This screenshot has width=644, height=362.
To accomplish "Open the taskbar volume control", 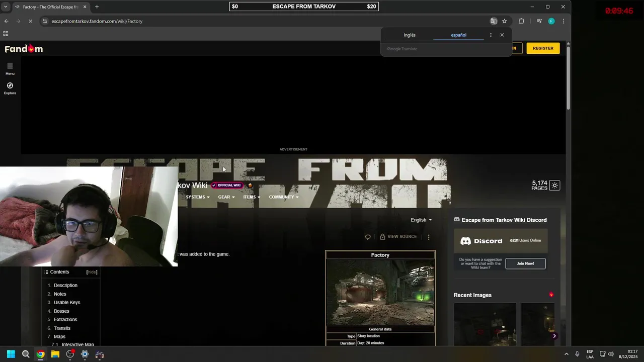I will click(611, 354).
